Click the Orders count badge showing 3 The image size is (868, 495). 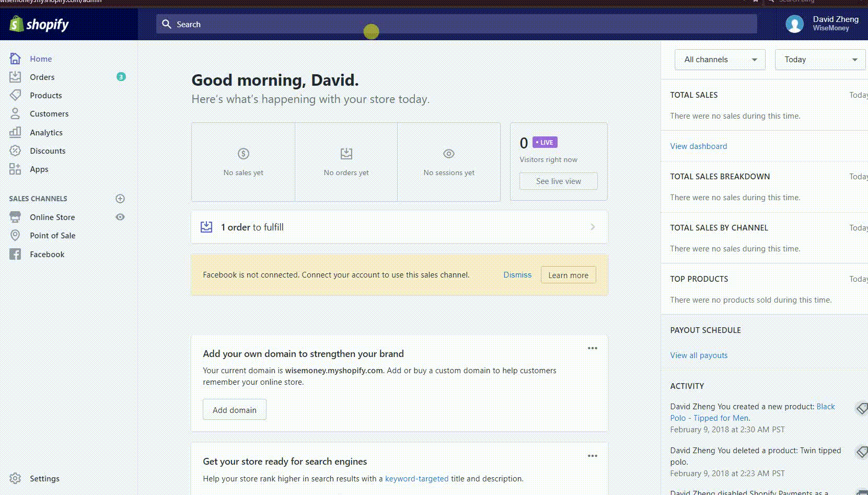click(121, 77)
